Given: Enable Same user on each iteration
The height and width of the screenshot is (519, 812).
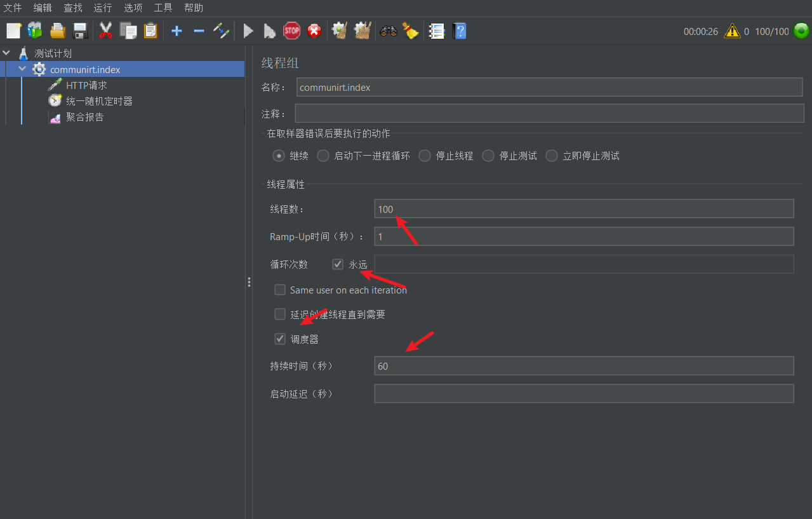Looking at the screenshot, I should point(280,290).
